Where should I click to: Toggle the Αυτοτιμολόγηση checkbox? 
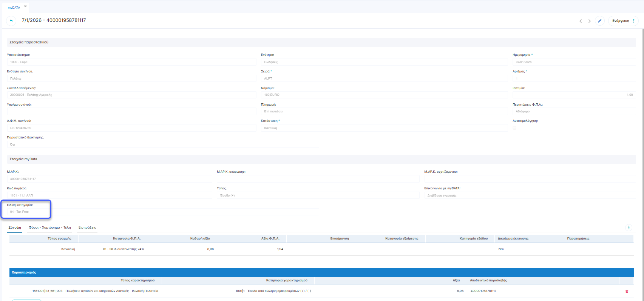point(514,128)
